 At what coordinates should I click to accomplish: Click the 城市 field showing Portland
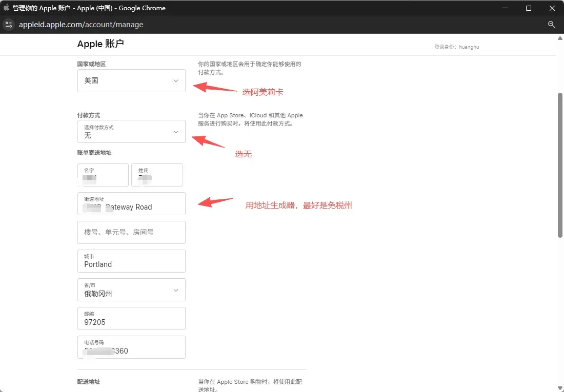click(131, 261)
